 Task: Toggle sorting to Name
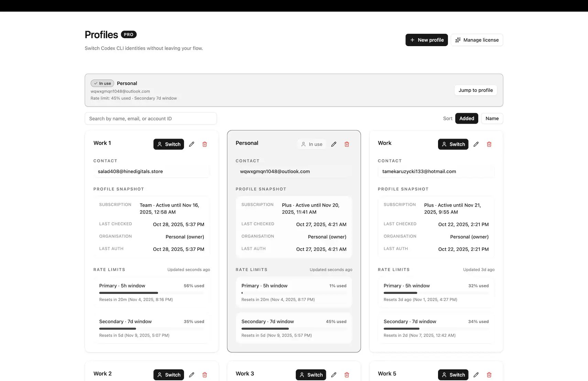[492, 118]
